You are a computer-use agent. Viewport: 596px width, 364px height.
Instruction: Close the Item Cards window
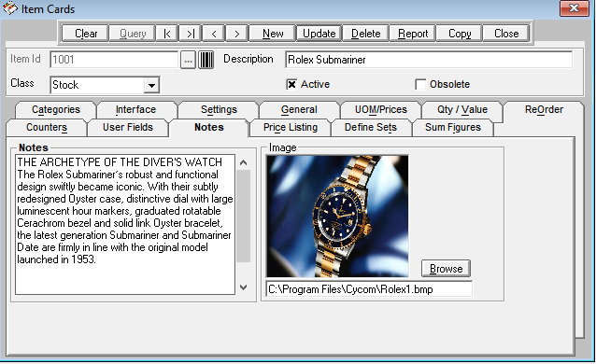coord(574,8)
